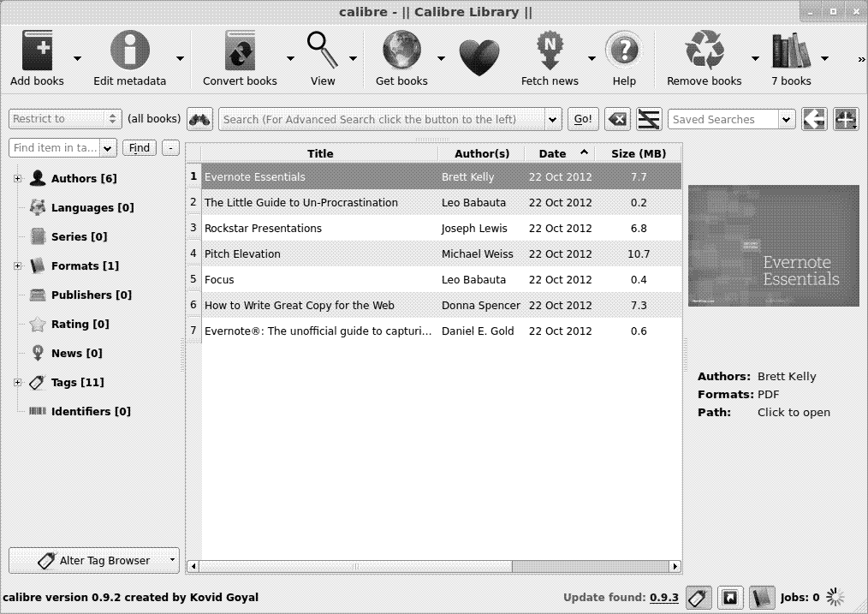Screen dimensions: 868x614
Task: Click the Authors person icon
Action: 38,178
